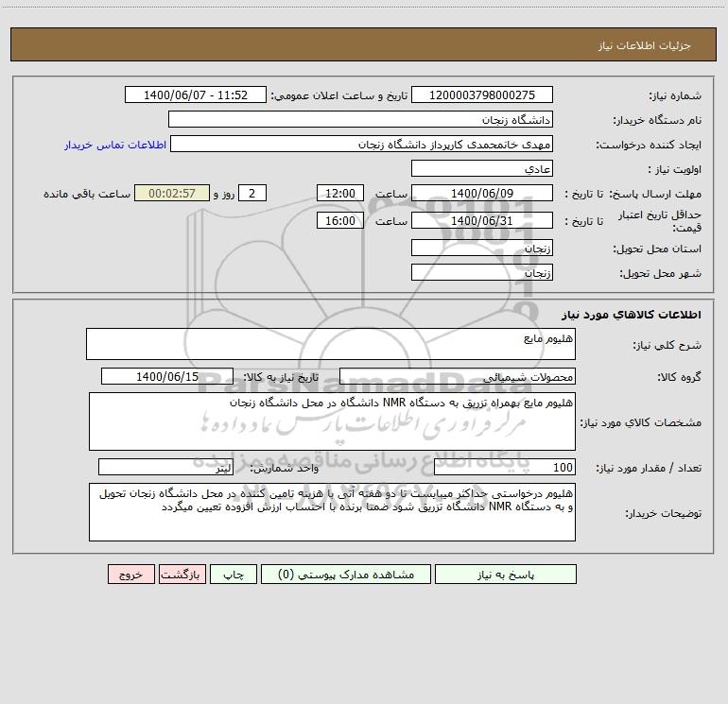Click the goods group field 'محصولات شیمیائی'
This screenshot has height=704, width=728.
click(x=458, y=376)
